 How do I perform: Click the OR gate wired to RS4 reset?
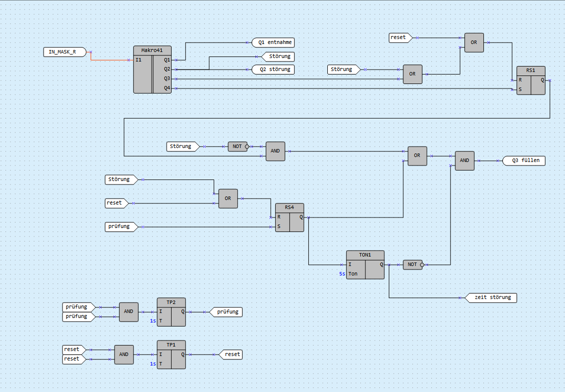pyautogui.click(x=228, y=198)
